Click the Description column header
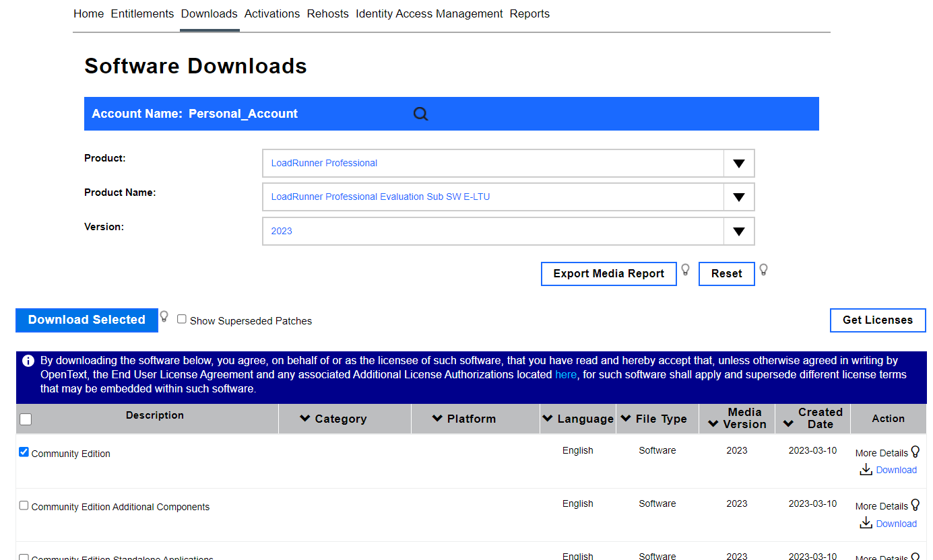 click(x=155, y=415)
